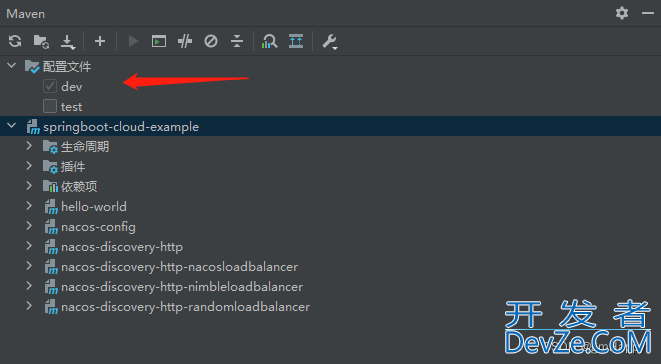Click springboot-cloud-example Maven module icon

[x=33, y=127]
